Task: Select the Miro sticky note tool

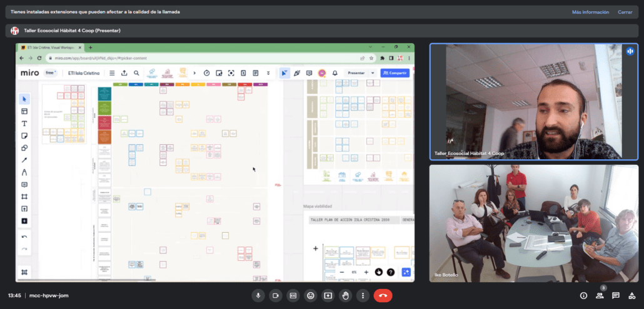Action: tap(24, 135)
